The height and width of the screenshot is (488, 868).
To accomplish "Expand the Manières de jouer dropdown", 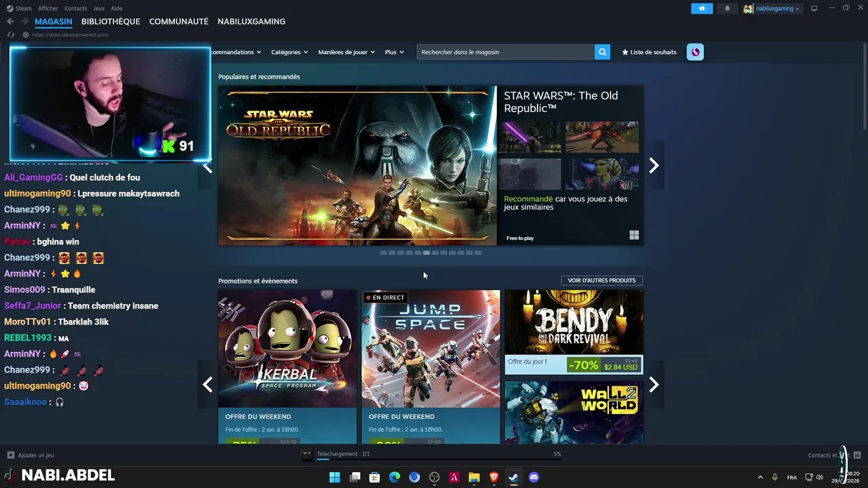I will tap(347, 52).
